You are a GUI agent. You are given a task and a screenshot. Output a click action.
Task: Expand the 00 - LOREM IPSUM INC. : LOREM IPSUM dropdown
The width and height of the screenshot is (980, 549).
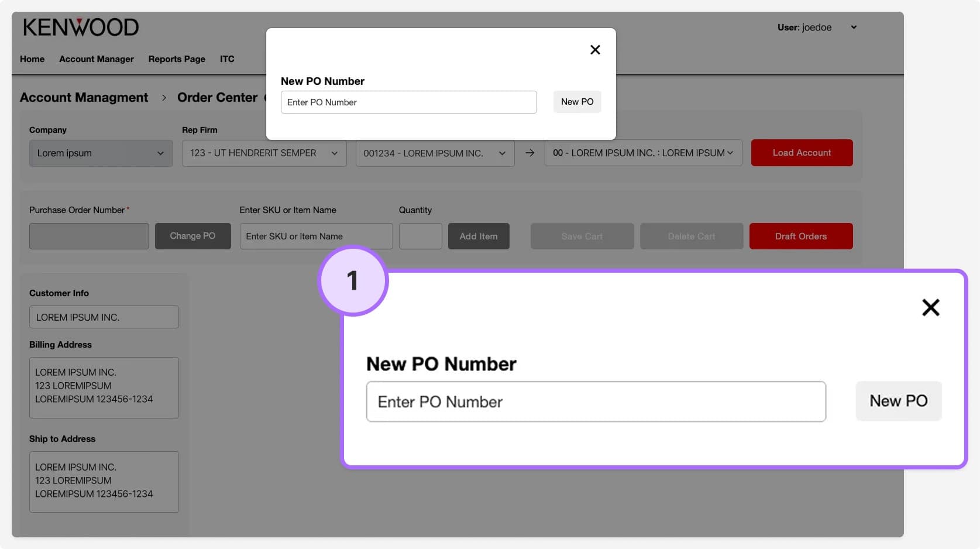(644, 153)
